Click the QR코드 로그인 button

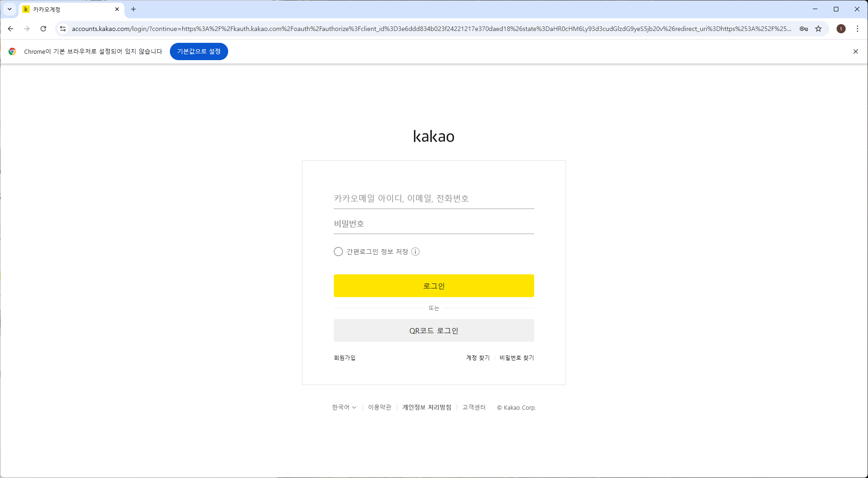434,330
